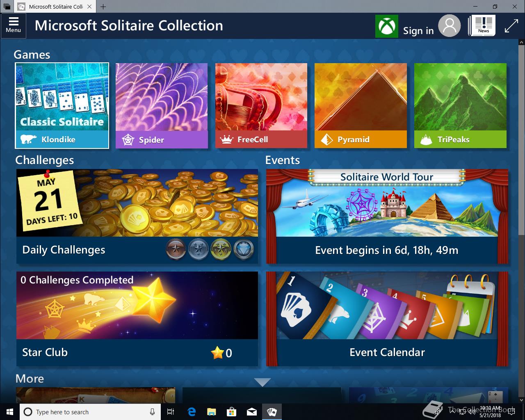Click the tab sets icon in title bar
The height and width of the screenshot is (420, 525).
[7, 7]
